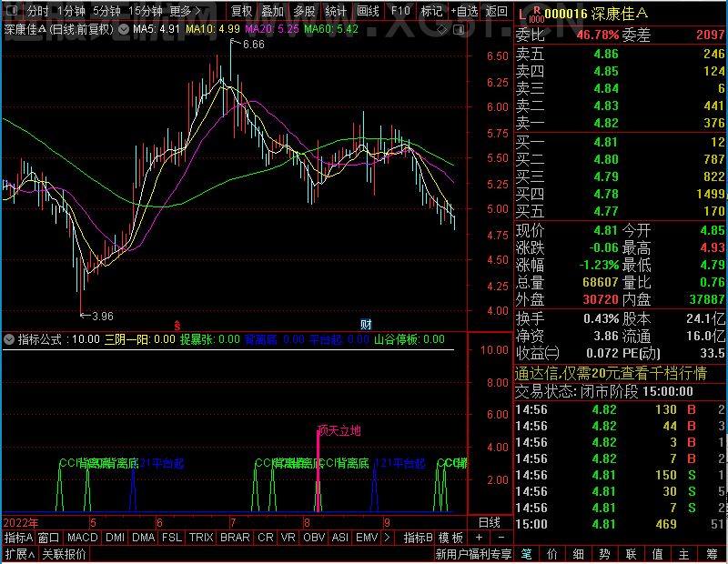The height and width of the screenshot is (564, 728).
Task: Select EMV indicator tab
Action: tap(367, 538)
